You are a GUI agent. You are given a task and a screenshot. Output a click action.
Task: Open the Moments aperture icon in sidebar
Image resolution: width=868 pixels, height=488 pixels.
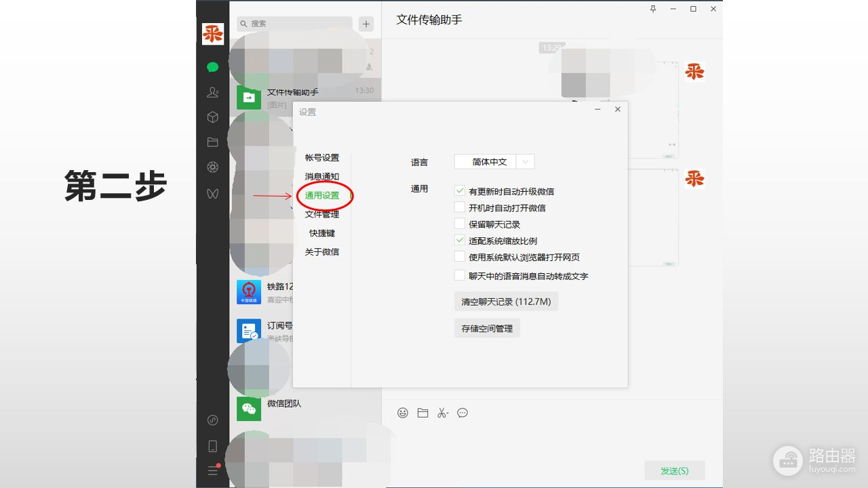(x=213, y=167)
